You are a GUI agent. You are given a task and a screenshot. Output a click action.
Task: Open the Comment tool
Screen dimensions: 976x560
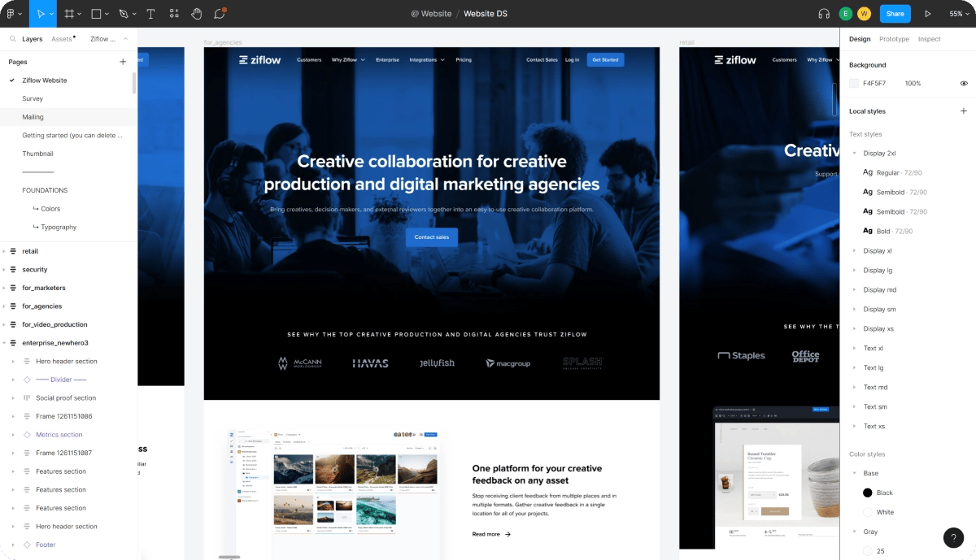[220, 14]
